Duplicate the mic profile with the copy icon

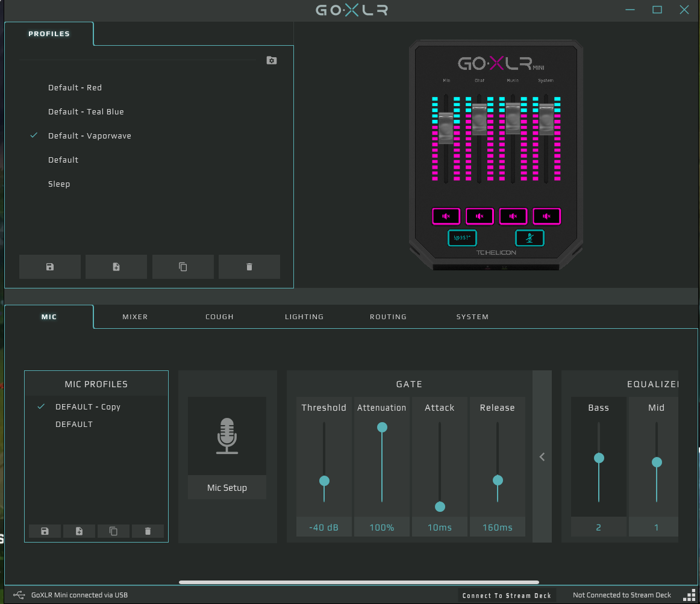[113, 531]
